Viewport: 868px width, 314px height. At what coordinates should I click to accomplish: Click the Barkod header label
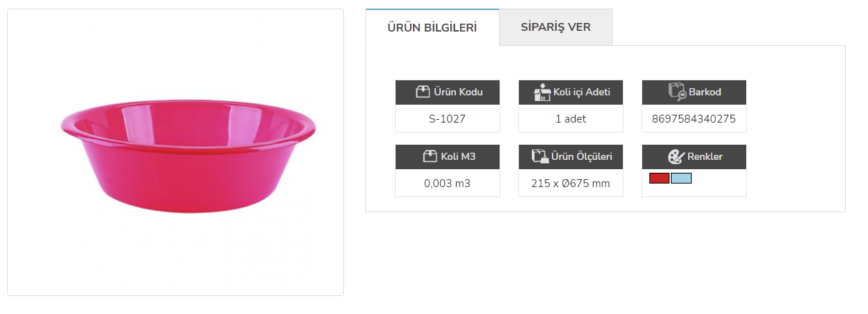pyautogui.click(x=705, y=92)
